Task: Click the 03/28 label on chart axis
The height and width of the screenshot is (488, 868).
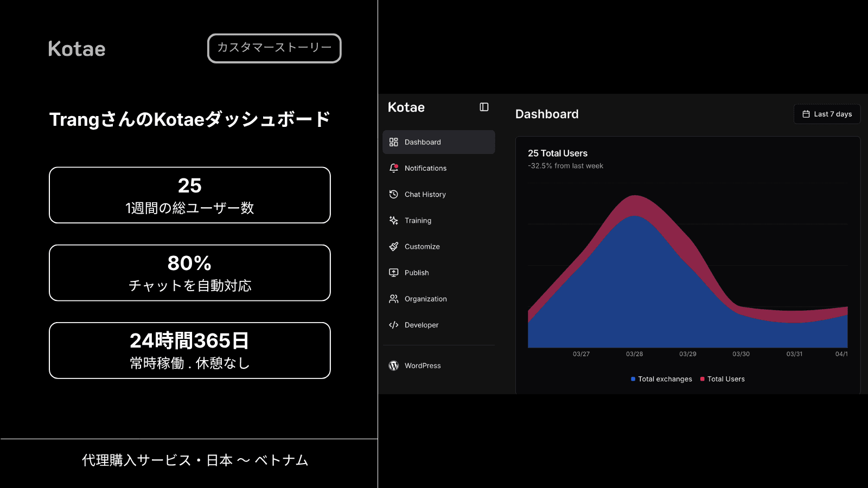Action: pyautogui.click(x=635, y=354)
